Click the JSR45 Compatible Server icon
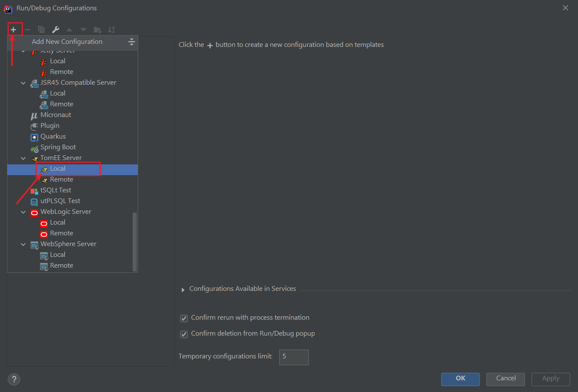The height and width of the screenshot is (392, 578). pyautogui.click(x=34, y=83)
